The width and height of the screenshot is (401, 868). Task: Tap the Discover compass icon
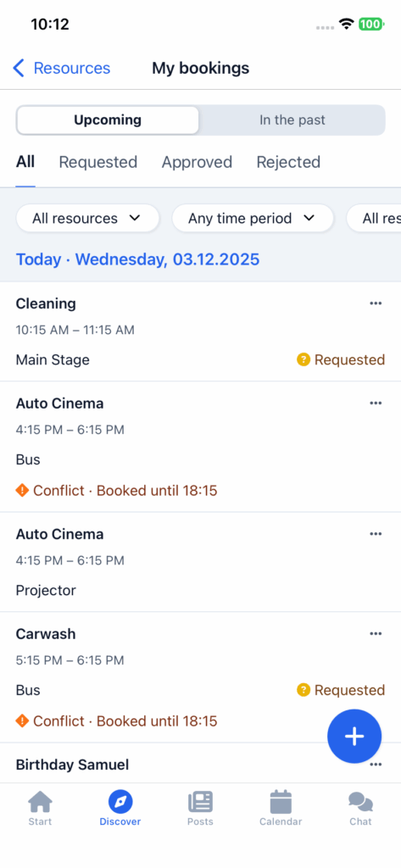click(120, 802)
